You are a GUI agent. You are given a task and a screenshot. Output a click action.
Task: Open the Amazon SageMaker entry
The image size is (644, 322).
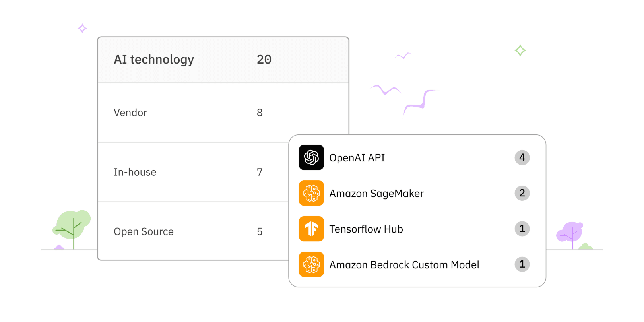pyautogui.click(x=376, y=194)
